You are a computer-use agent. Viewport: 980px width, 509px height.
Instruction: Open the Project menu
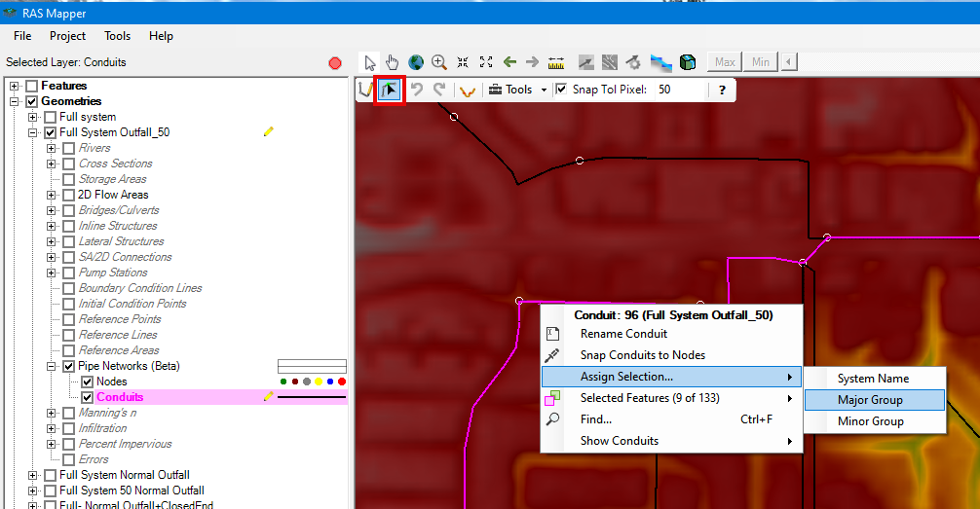[x=68, y=36]
